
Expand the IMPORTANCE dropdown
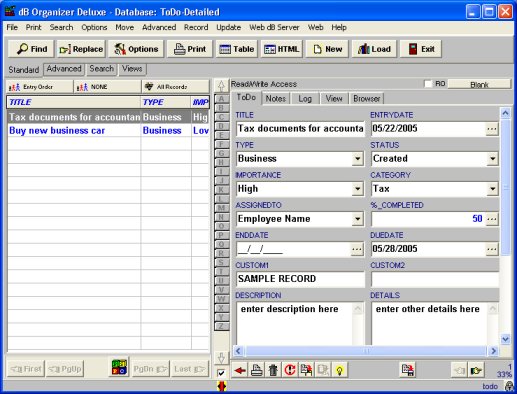pyautogui.click(x=357, y=189)
